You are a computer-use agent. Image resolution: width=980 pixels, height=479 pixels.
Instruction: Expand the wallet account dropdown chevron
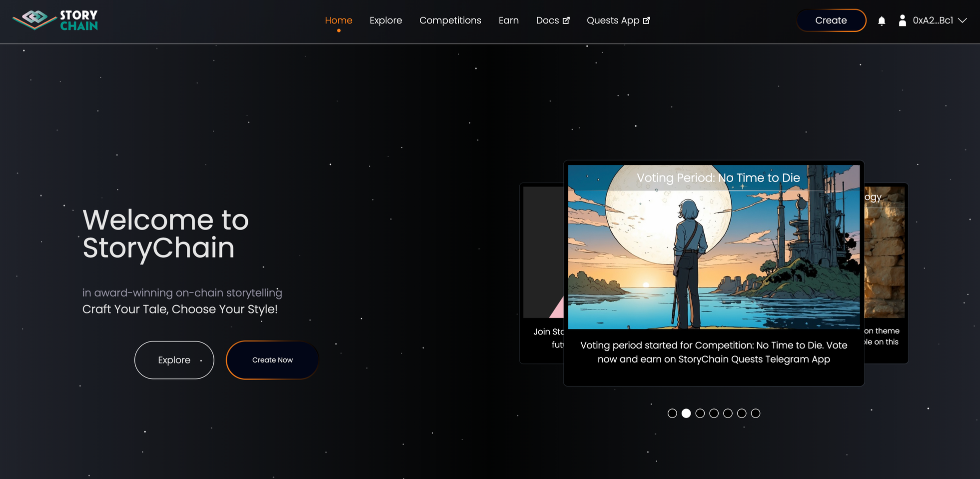[x=963, y=20]
